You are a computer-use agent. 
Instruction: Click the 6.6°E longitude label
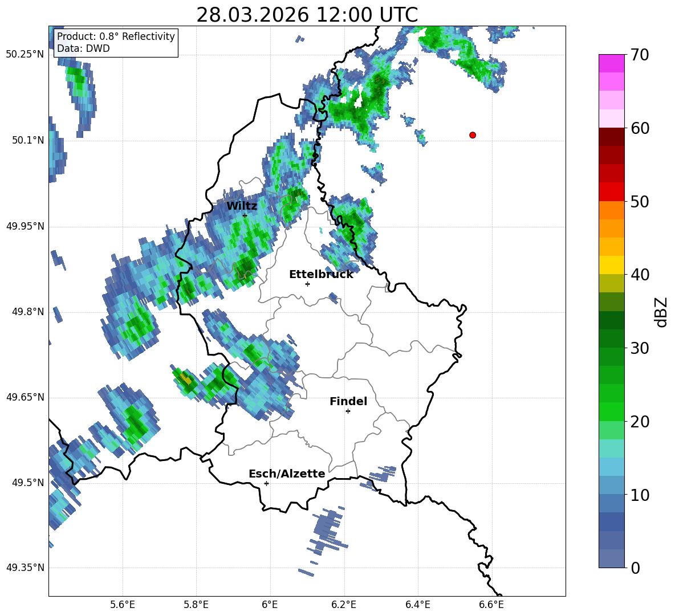tap(491, 605)
